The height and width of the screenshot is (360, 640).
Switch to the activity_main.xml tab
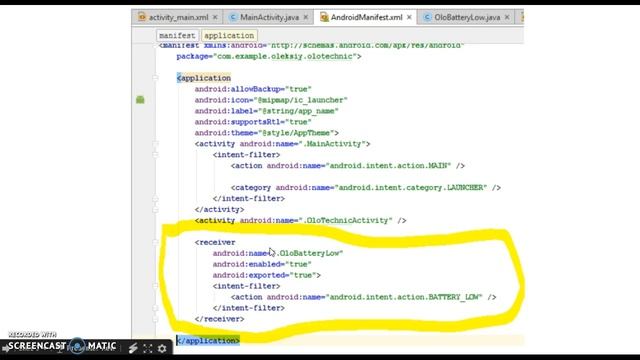coord(178,17)
